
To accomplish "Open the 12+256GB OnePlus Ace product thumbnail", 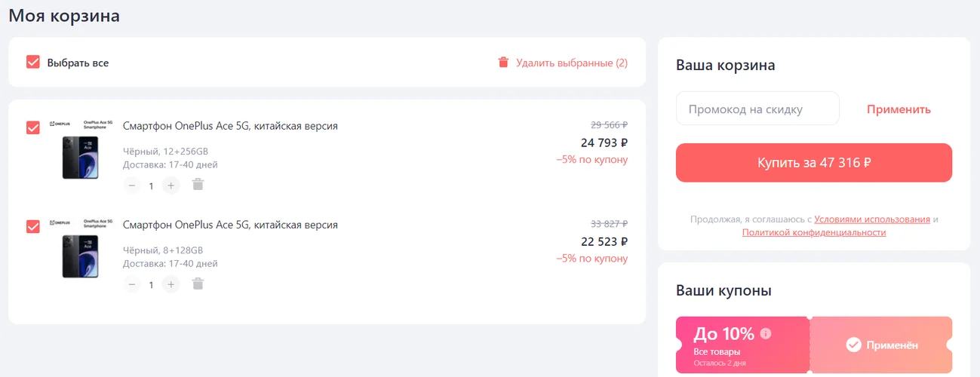I will (81, 149).
